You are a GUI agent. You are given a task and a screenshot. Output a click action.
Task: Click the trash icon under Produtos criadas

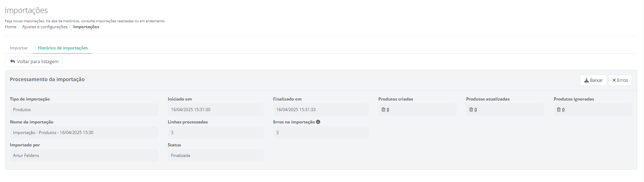383,110
